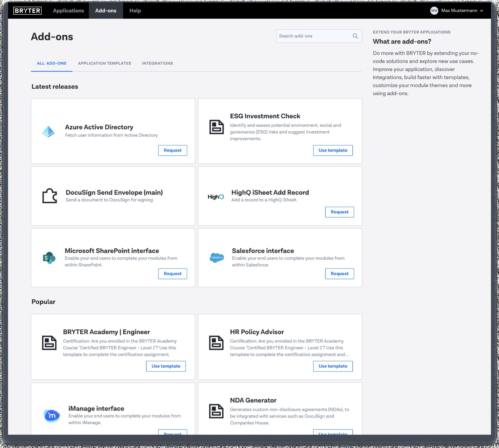Image resolution: width=499 pixels, height=448 pixels.
Task: Request the Azure Active Directory add-on
Action: (172, 150)
